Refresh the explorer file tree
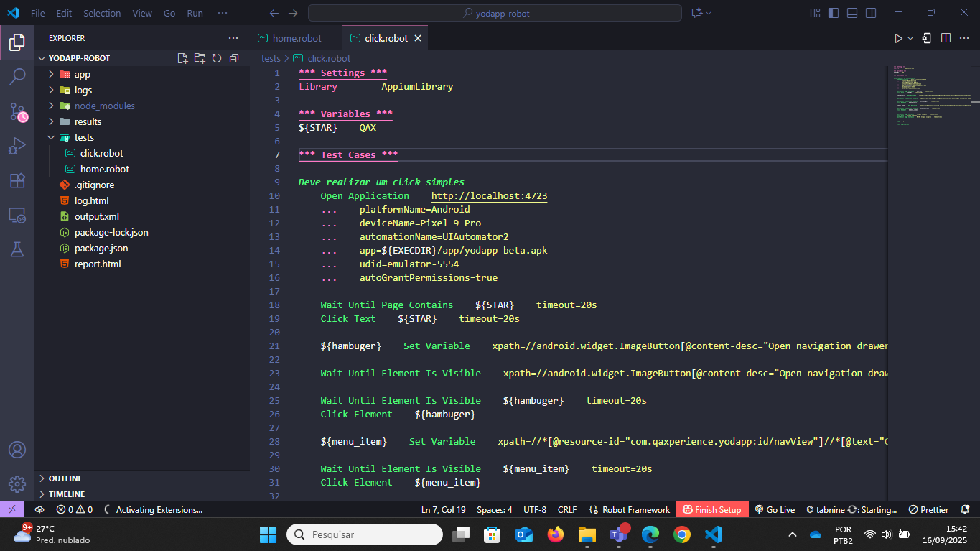The width and height of the screenshot is (980, 551). (x=217, y=58)
